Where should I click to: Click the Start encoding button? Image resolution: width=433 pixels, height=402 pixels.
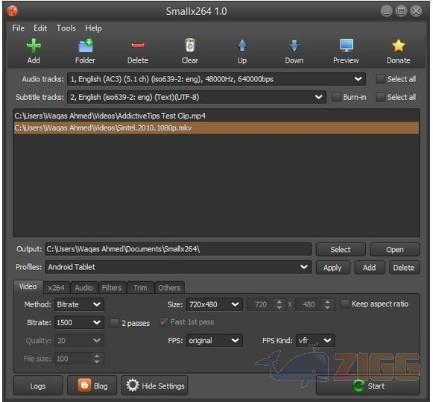(368, 386)
